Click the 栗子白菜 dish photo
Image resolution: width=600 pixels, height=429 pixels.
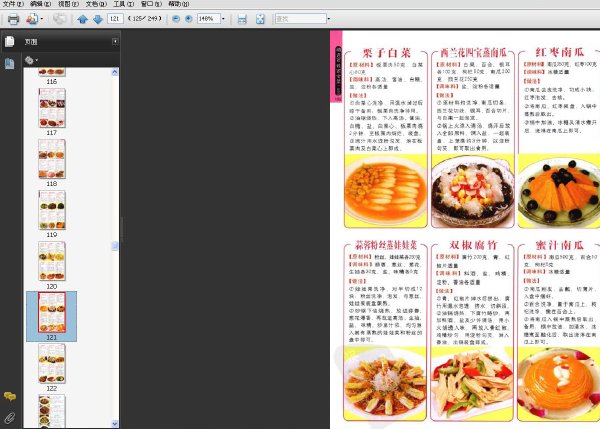[386, 190]
